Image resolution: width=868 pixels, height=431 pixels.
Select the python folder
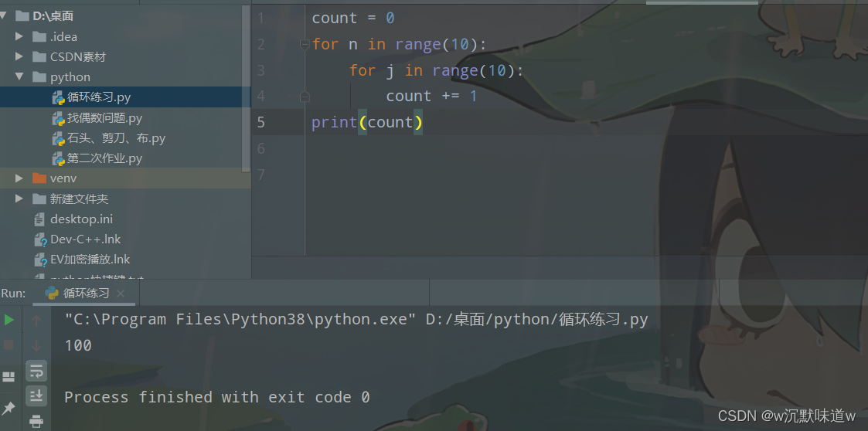pos(70,77)
